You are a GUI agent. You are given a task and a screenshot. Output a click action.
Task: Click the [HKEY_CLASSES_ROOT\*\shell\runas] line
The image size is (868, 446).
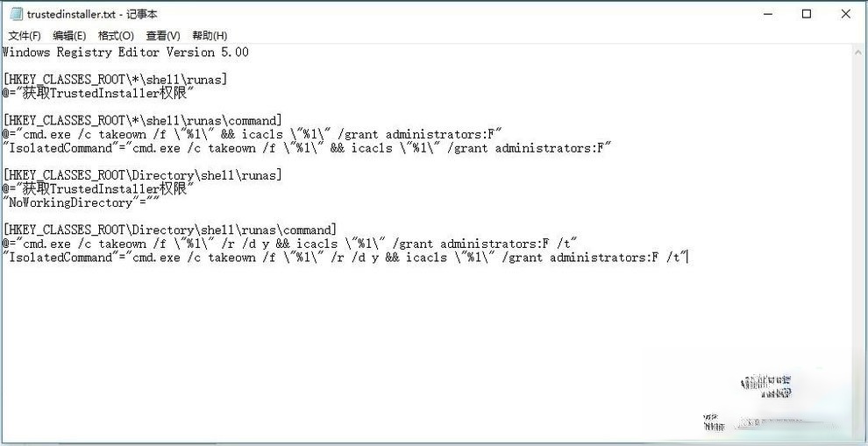pos(115,80)
